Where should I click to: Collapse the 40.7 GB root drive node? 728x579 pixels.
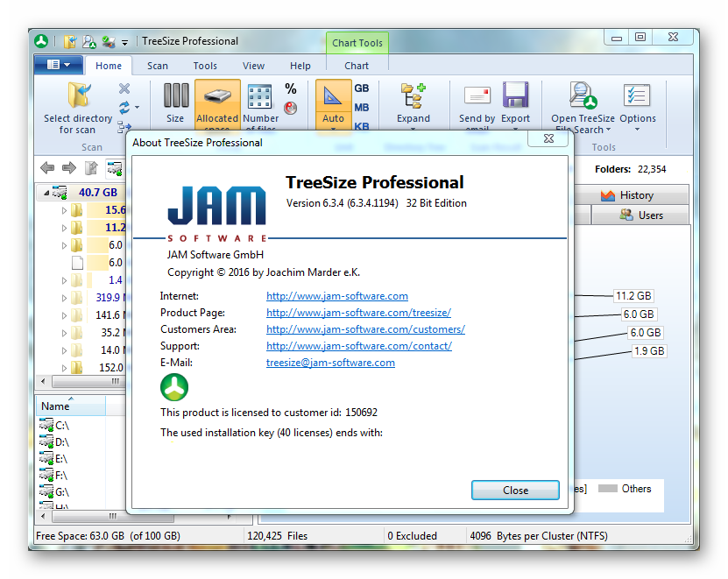pyautogui.click(x=46, y=192)
